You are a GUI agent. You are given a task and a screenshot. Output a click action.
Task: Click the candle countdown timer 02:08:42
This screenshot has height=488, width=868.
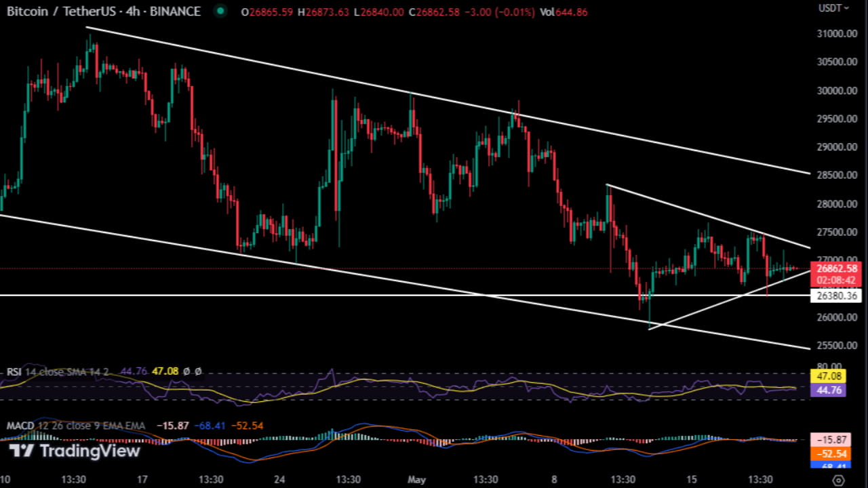click(835, 279)
